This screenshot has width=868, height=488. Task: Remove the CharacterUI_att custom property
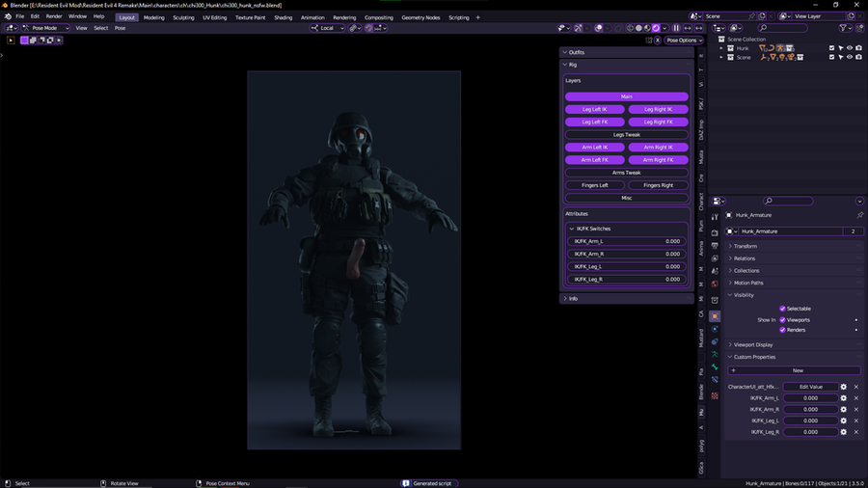tap(856, 387)
